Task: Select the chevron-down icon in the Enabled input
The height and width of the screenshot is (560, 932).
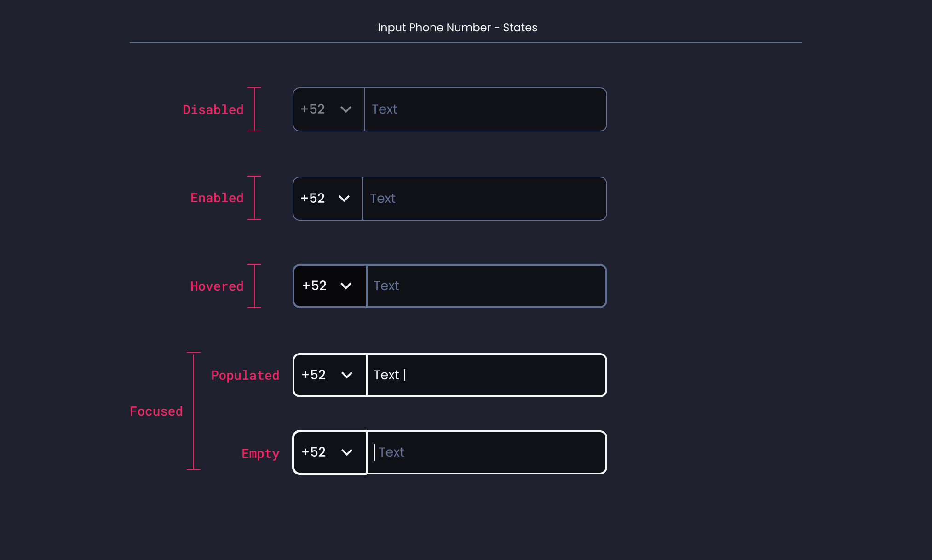Action: tap(345, 198)
